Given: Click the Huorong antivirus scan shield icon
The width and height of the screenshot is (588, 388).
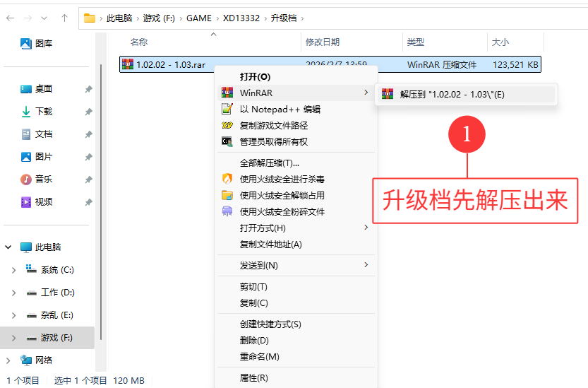Looking at the screenshot, I should [227, 179].
